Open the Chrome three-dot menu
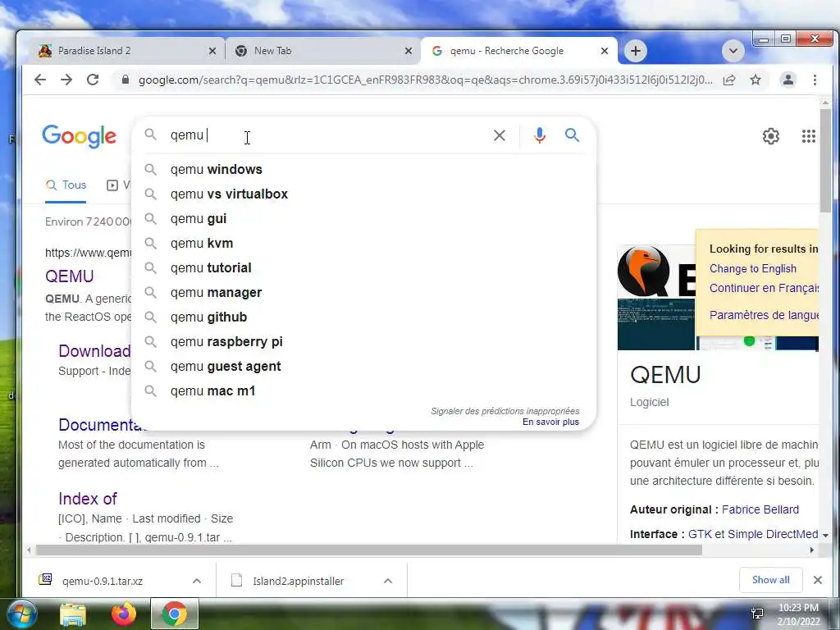 (815, 80)
